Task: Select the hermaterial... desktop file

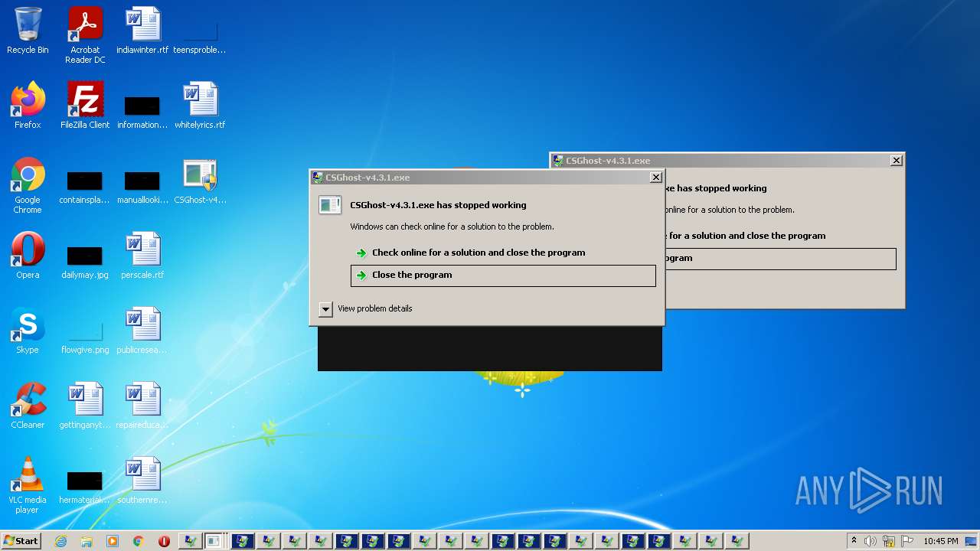Action: pyautogui.click(x=85, y=487)
